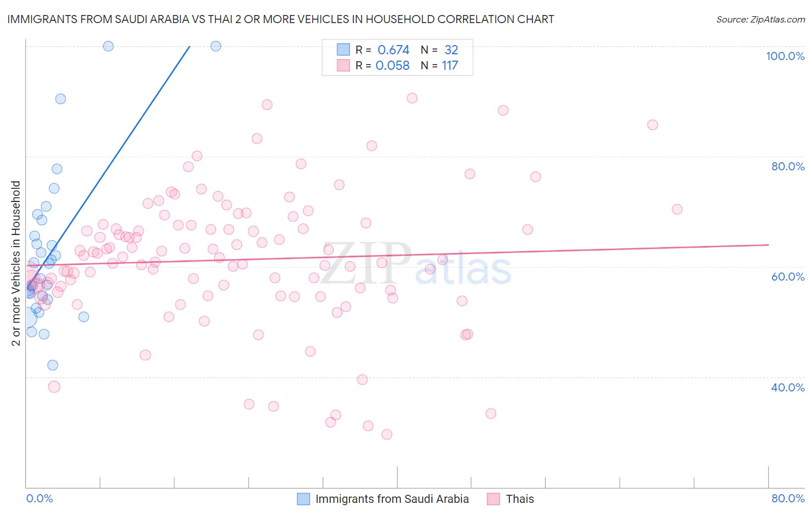The height and width of the screenshot is (515, 812).
Task: Click the pink Thais legend swatch at bottom
Action: 493,499
